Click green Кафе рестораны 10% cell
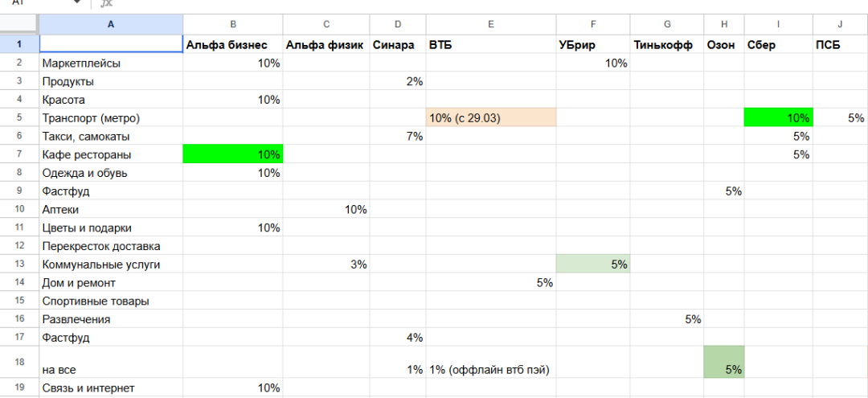The height and width of the screenshot is (398, 868). 232,154
